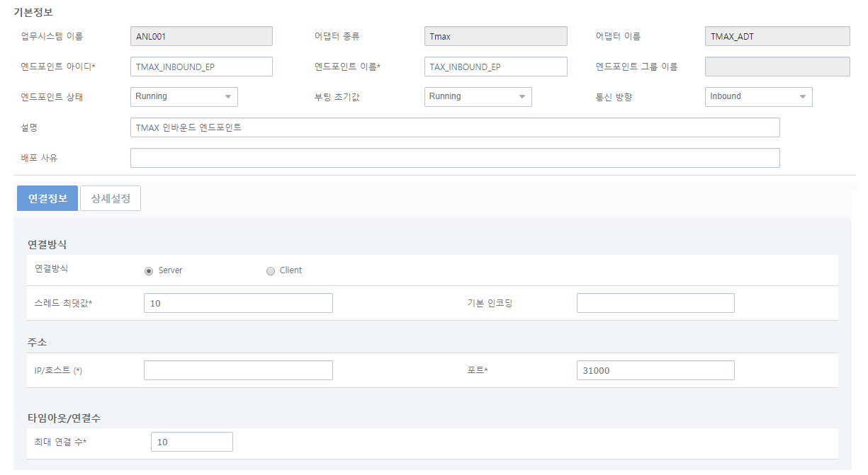The image size is (868, 475).
Task: Click the 배포 사유 input field
Action: pyautogui.click(x=455, y=158)
